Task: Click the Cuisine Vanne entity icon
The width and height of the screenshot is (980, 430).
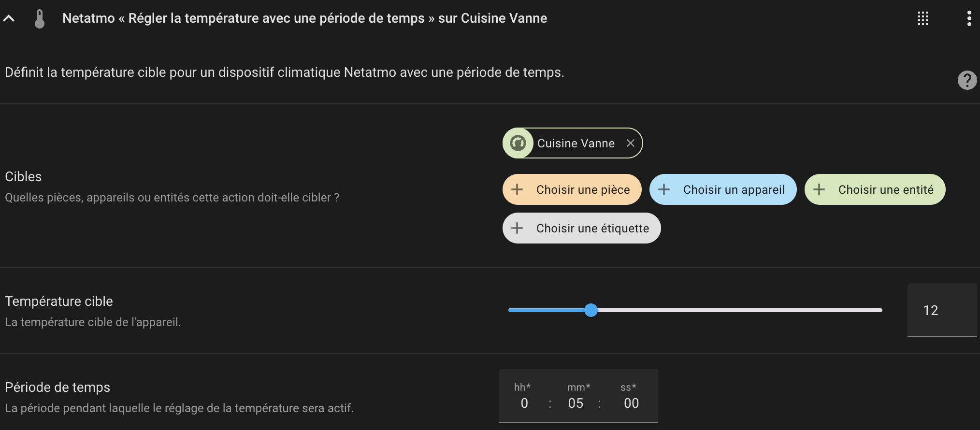Action: tap(518, 143)
